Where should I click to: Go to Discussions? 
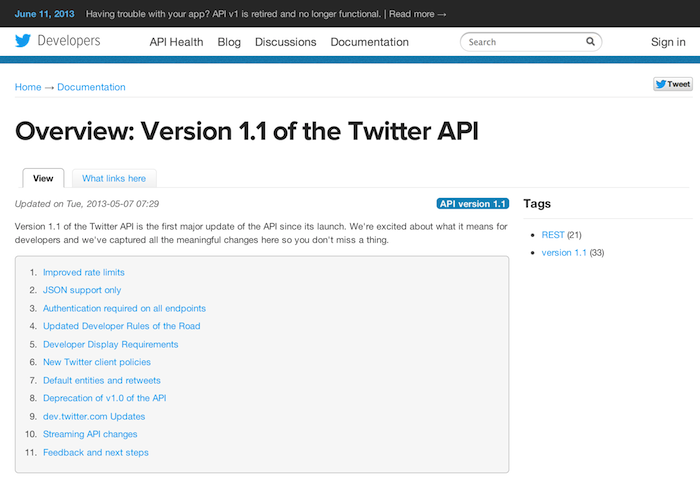tap(286, 42)
